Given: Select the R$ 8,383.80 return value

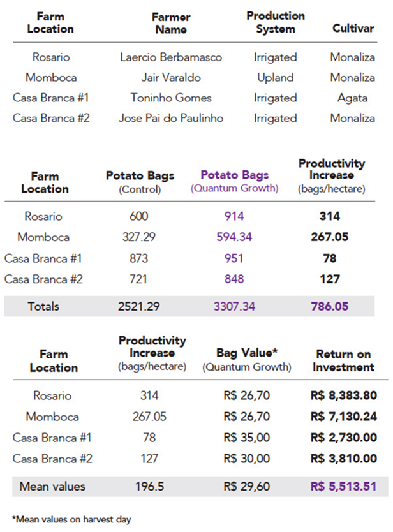Looking at the screenshot, I should tap(343, 396).
